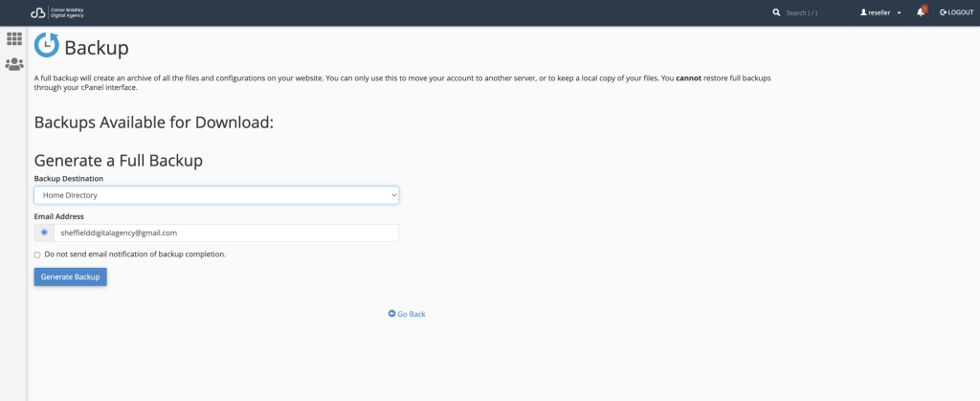
Task: Open the apps grid icon in sidebar
Action: tap(13, 38)
